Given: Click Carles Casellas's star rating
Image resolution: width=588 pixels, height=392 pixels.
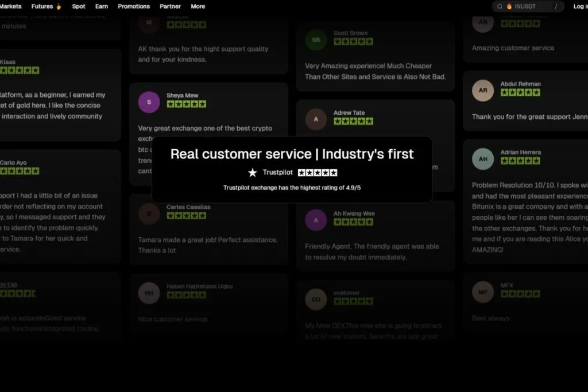Looking at the screenshot, I should (x=187, y=216).
